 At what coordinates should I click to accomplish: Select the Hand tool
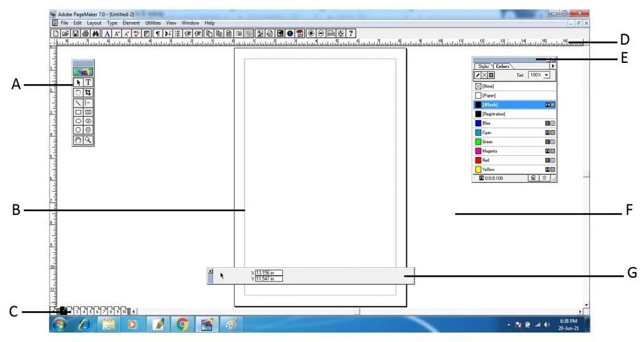78,140
